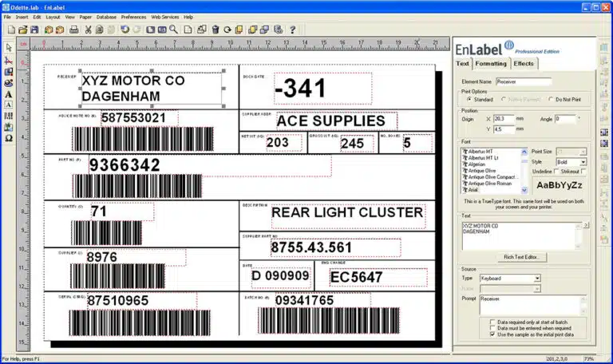Click the Rich Text Editor button

(x=521, y=257)
